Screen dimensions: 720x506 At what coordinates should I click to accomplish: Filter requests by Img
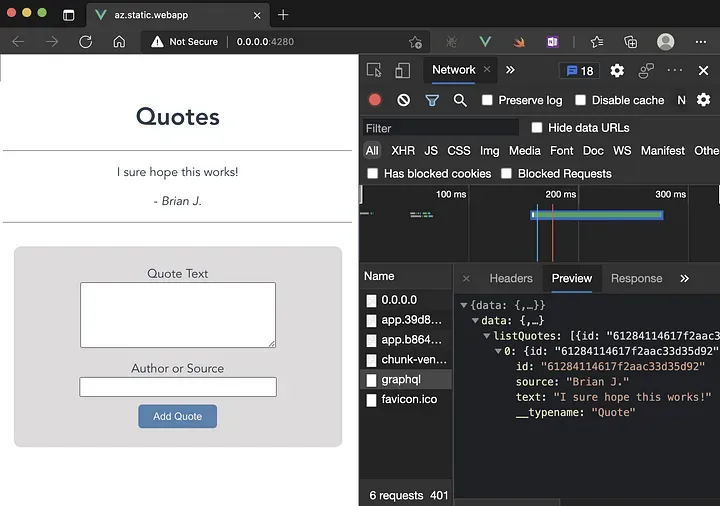489,151
